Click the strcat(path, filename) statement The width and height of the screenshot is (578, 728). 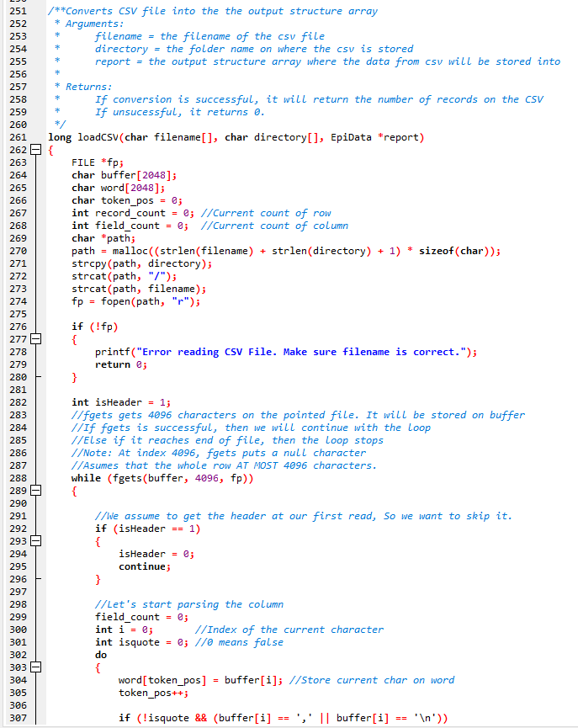pos(139,289)
